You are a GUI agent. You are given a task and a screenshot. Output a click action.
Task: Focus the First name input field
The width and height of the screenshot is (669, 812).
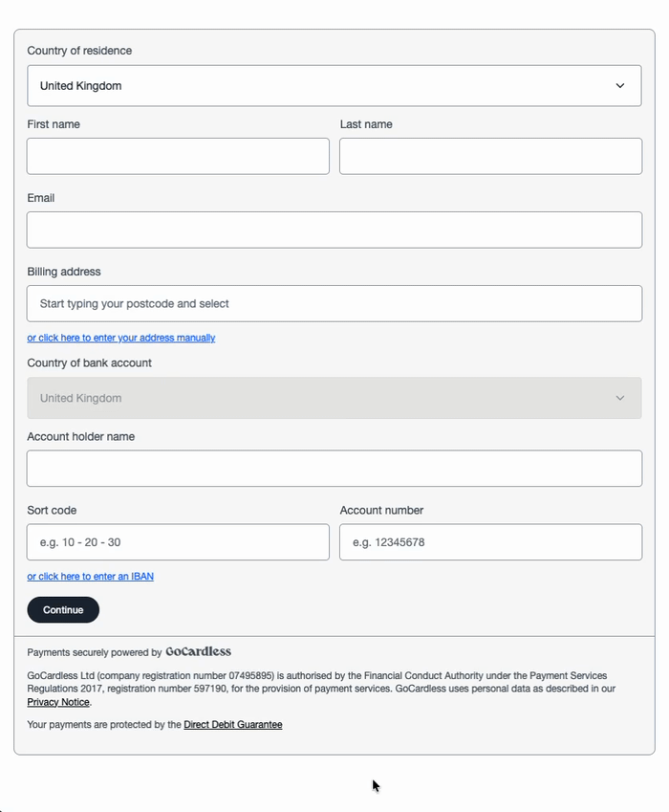[178, 156]
